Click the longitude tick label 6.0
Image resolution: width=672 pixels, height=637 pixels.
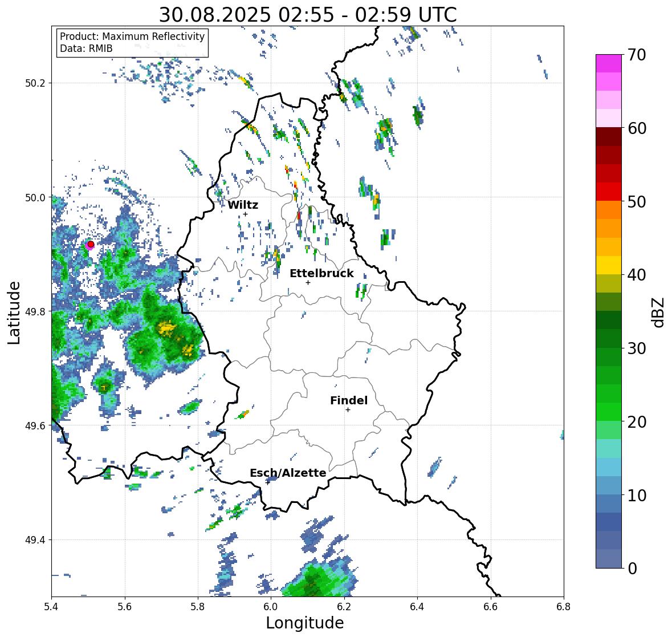click(x=271, y=607)
